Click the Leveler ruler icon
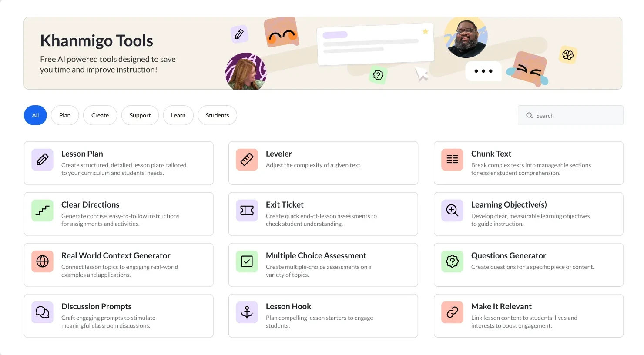 click(247, 159)
